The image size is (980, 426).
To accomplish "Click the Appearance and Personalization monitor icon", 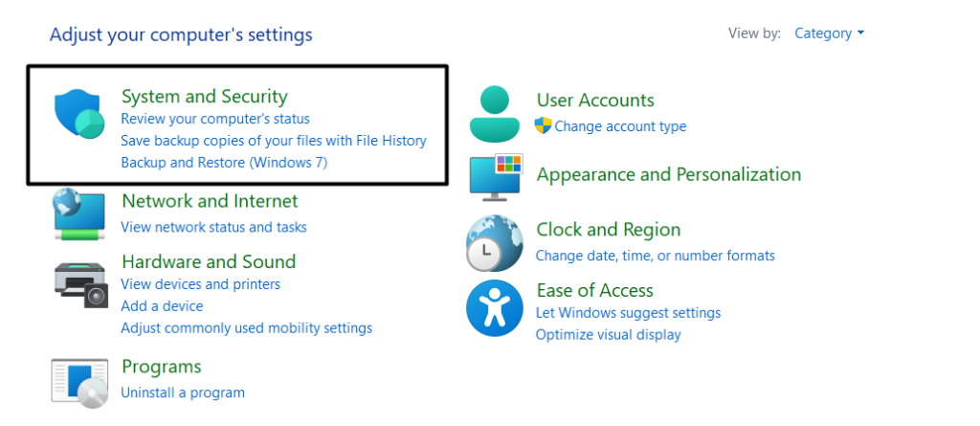I will click(495, 177).
